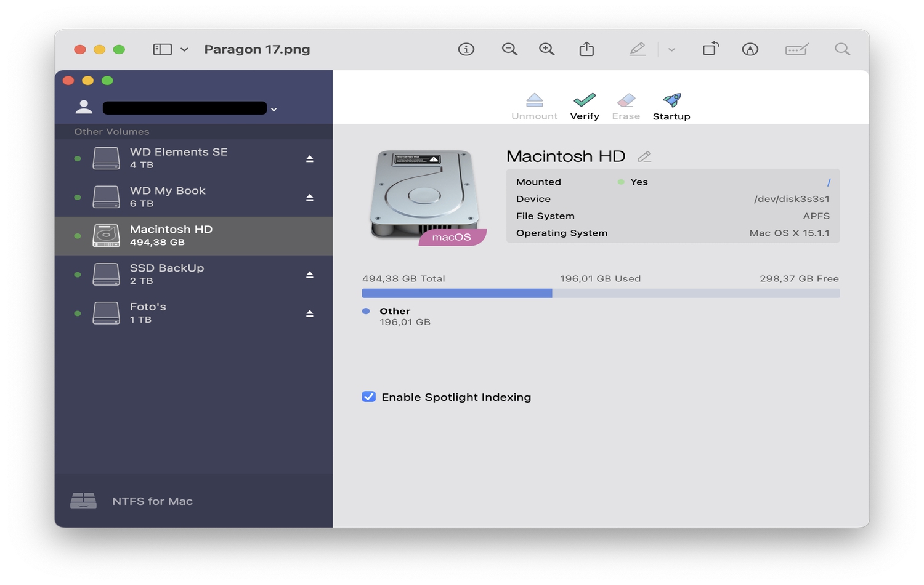This screenshot has height=585, width=924.
Task: Click the 298,37 GB Free label
Action: (x=799, y=278)
